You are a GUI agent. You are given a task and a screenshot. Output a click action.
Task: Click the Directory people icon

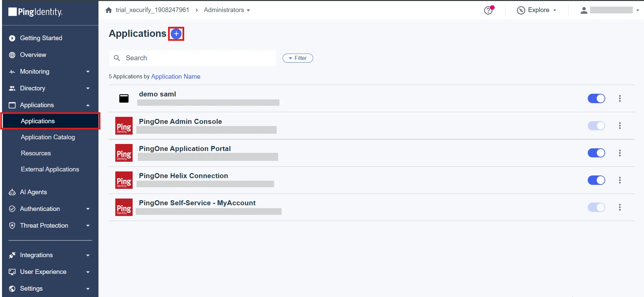[12, 88]
